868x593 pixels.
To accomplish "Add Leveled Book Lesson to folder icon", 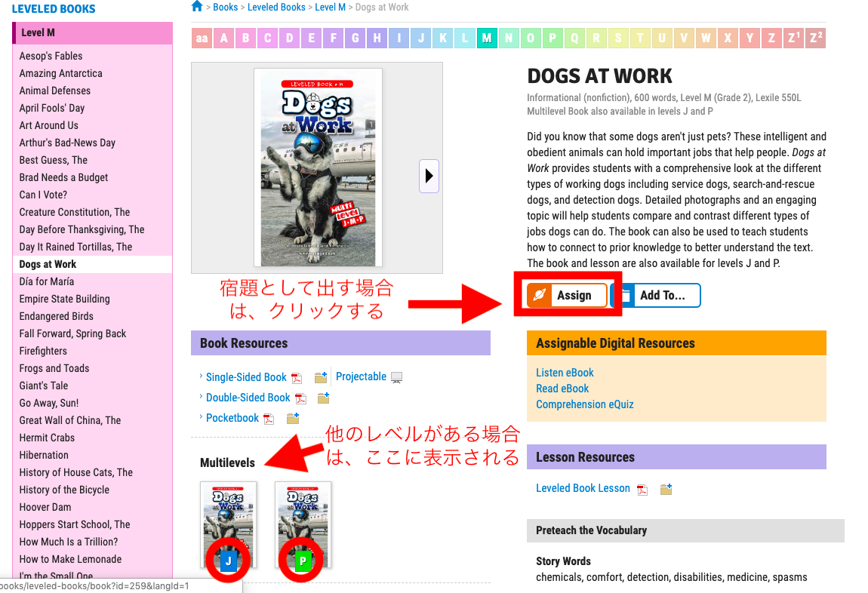I will (x=666, y=489).
